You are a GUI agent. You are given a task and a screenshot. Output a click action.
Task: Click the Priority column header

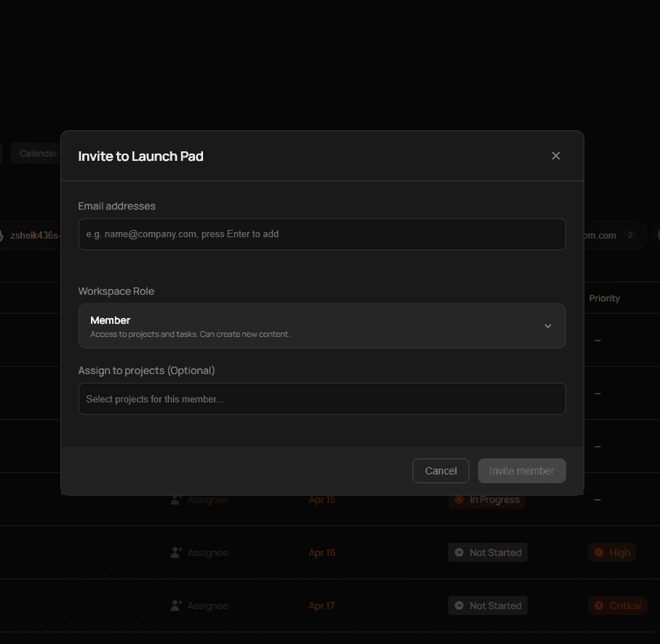pos(605,298)
